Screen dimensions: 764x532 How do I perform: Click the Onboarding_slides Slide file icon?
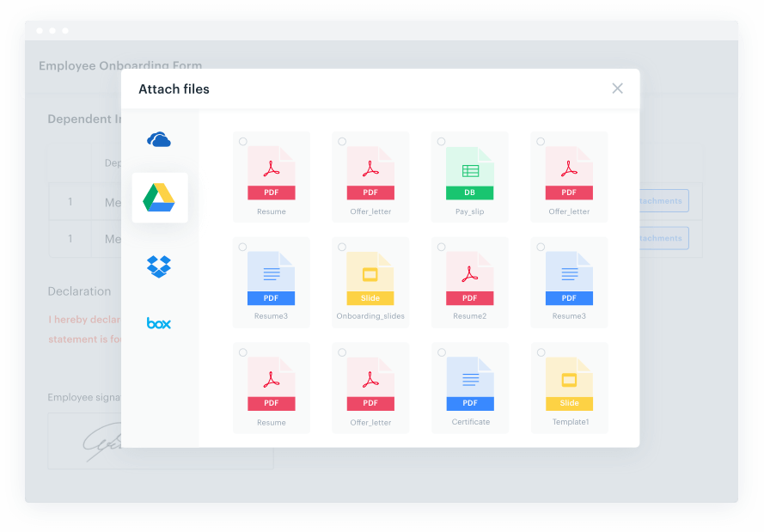coord(370,278)
